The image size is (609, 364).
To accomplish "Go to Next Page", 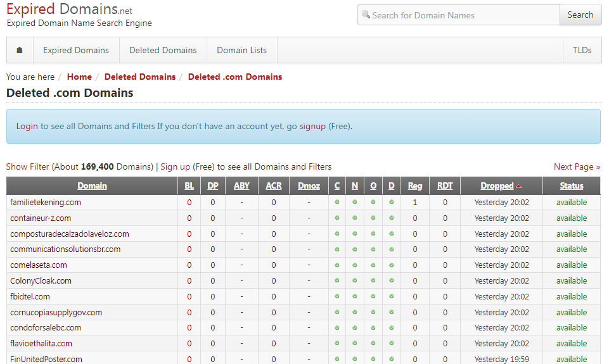I will pyautogui.click(x=577, y=166).
